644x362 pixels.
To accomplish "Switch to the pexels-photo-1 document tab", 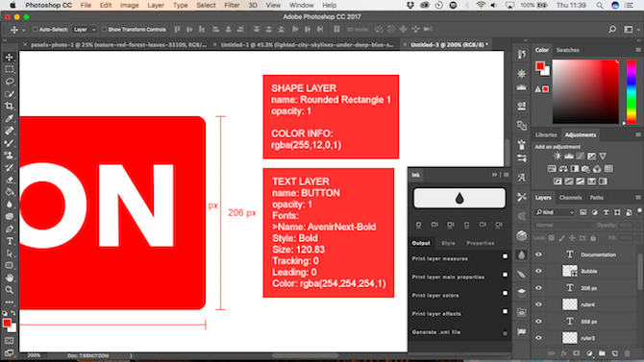I will click(x=118, y=45).
